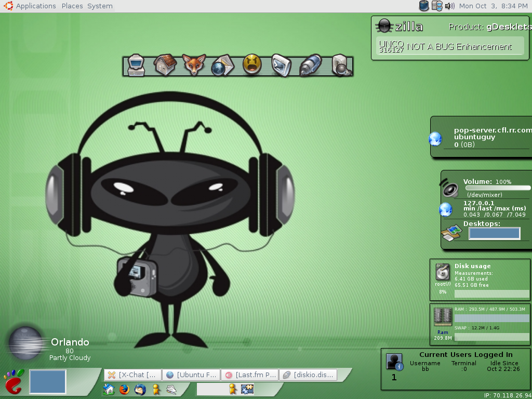The image size is (532, 399).
Task: Click the 'Partly Cloudy' weather text
Action: [x=70, y=357]
